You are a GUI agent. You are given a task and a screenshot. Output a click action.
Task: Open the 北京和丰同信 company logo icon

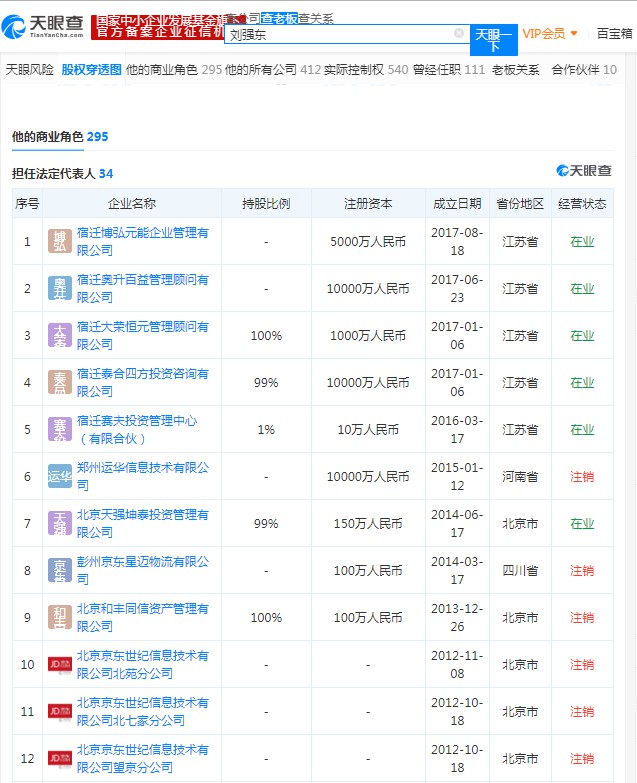coord(59,617)
